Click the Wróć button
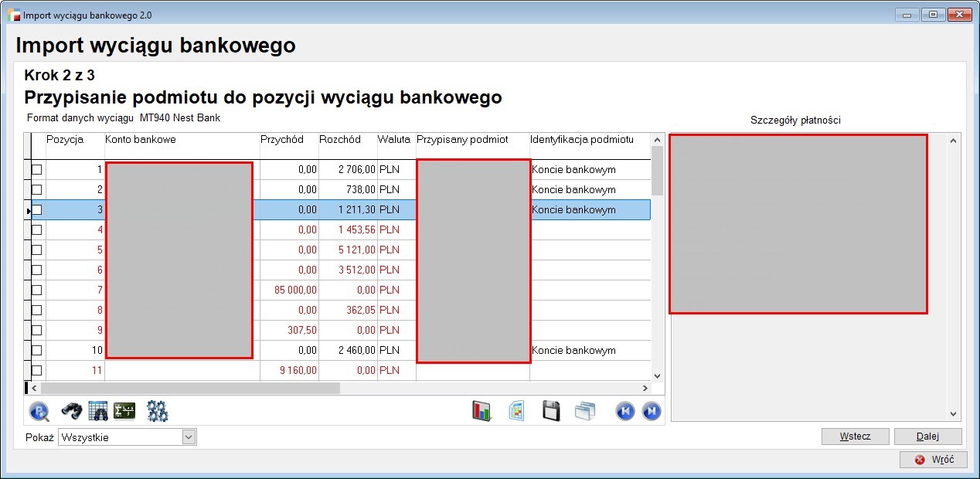Image resolution: width=980 pixels, height=479 pixels. [933, 460]
